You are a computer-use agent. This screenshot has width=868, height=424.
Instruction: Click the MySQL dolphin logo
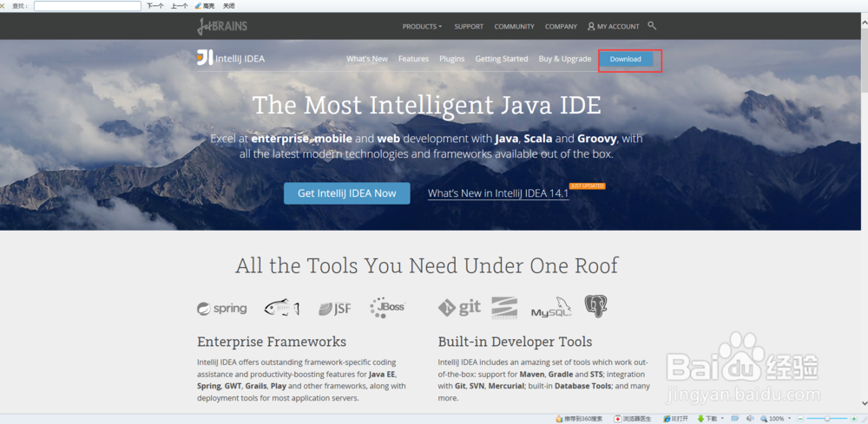[x=551, y=307]
